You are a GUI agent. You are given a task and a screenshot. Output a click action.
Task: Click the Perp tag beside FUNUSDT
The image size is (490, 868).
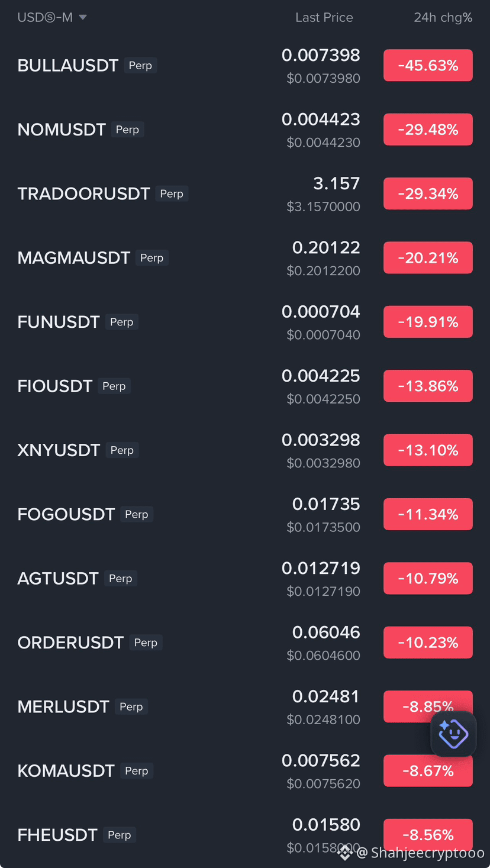click(122, 322)
